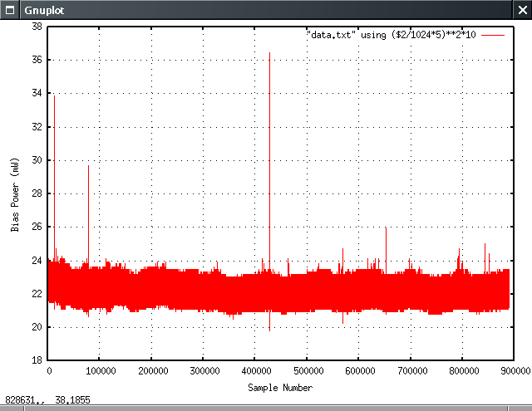Screen dimensions: 532x411
Task: Click y-axis tick label 30
Action: pyautogui.click(x=37, y=160)
